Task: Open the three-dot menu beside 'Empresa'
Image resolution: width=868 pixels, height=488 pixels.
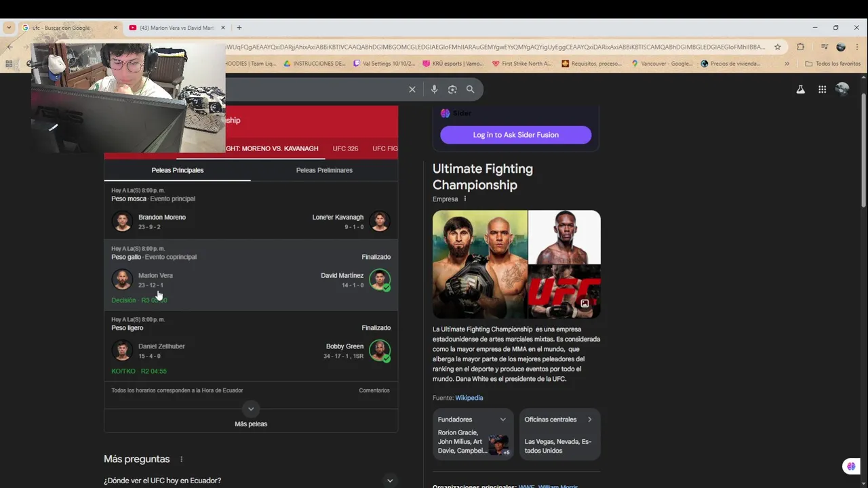Action: click(465, 199)
